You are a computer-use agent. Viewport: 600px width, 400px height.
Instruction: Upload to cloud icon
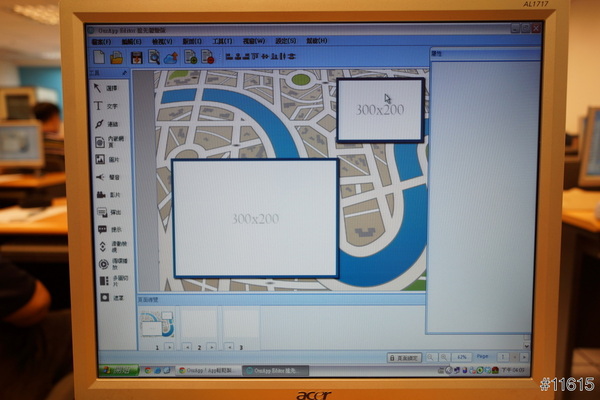171,57
